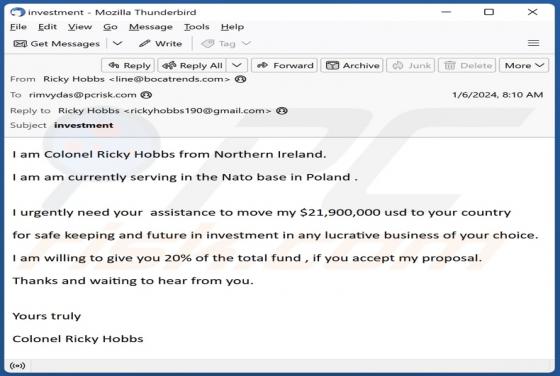Maximize the Thunderbird window

coord(489,12)
